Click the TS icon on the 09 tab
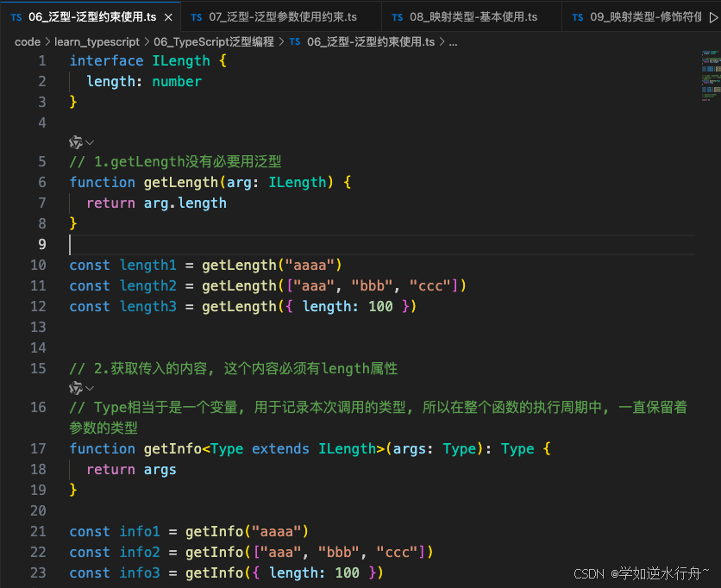The width and height of the screenshot is (721, 588). [578, 17]
